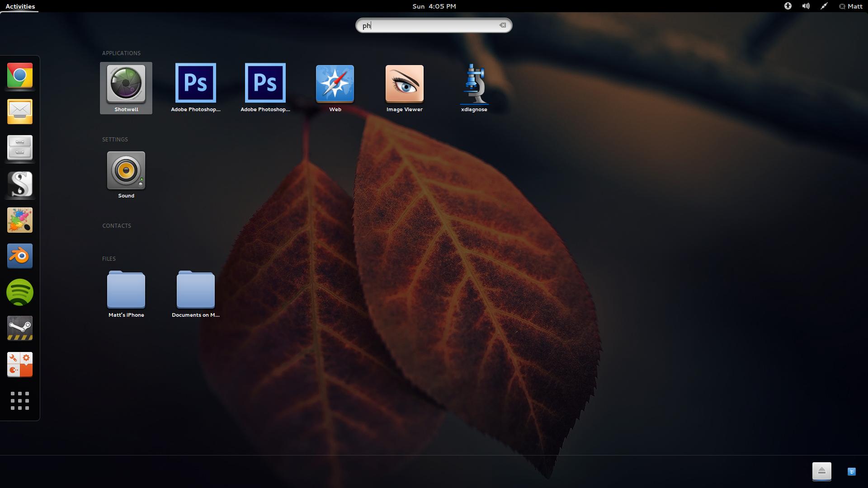Image resolution: width=868 pixels, height=488 pixels.
Task: Click the Activities button
Action: click(20, 6)
